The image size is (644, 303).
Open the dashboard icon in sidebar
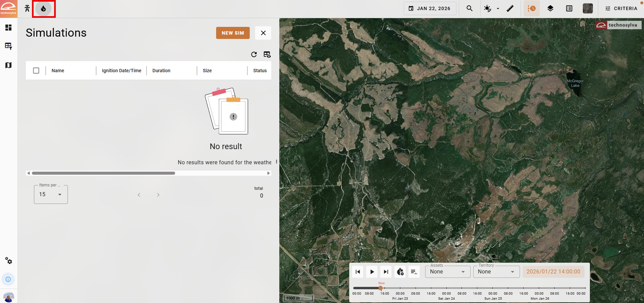tap(8, 28)
